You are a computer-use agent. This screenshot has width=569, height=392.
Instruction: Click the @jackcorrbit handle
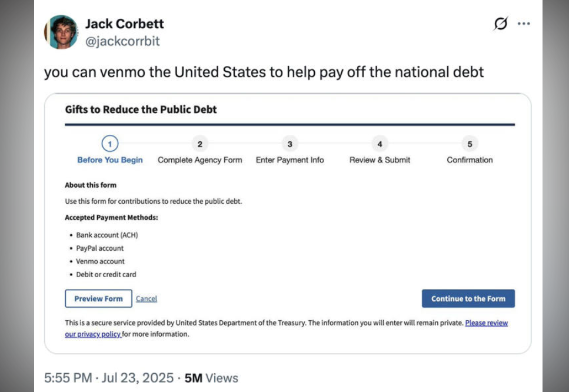pos(122,41)
